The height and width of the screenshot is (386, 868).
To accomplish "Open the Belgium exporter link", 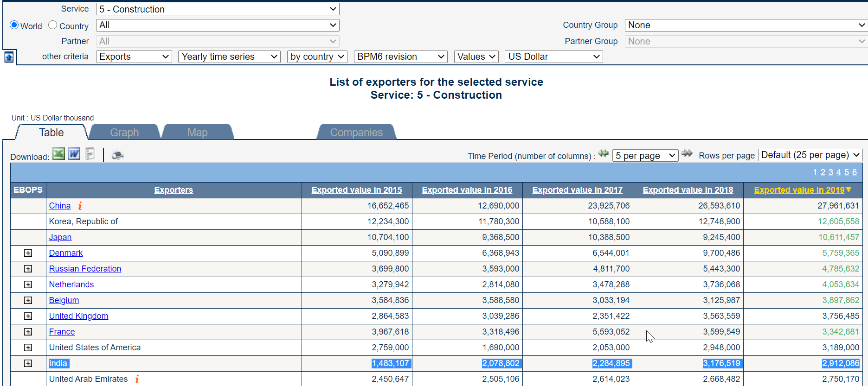I will coord(64,300).
